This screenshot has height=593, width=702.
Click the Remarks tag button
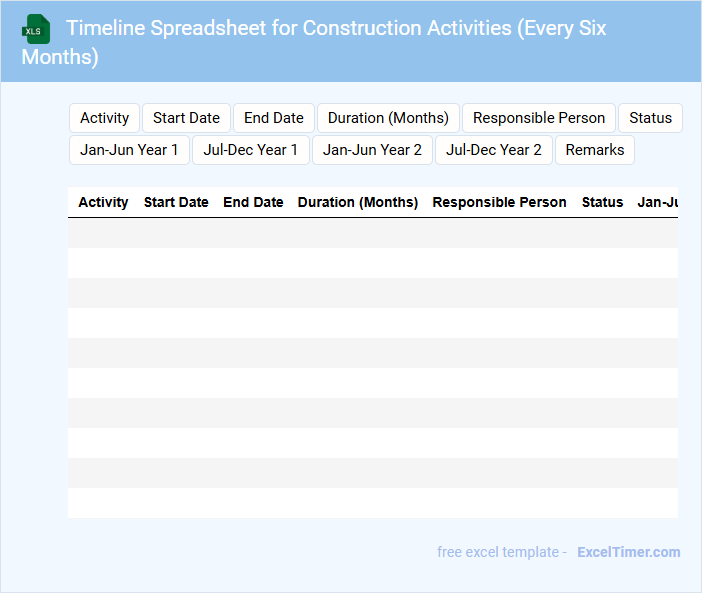[x=595, y=150]
